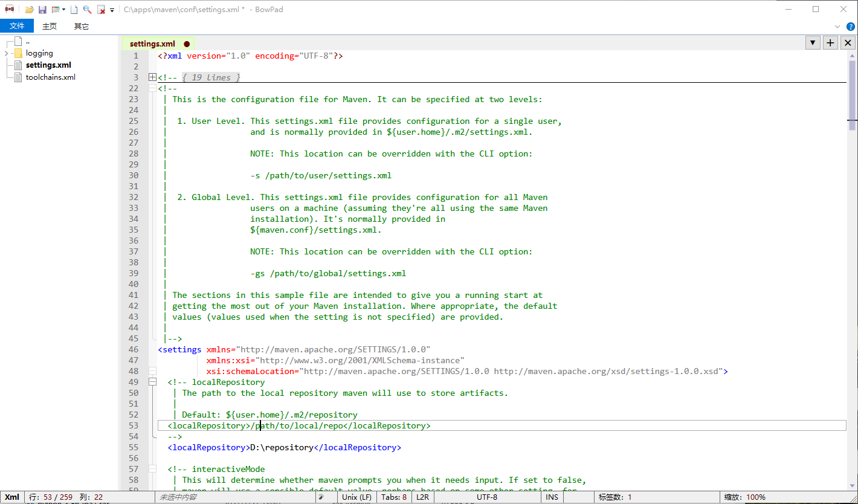Click the 'interactiveMode' comment on line 57
Image resolution: width=858 pixels, height=504 pixels.
(228, 469)
